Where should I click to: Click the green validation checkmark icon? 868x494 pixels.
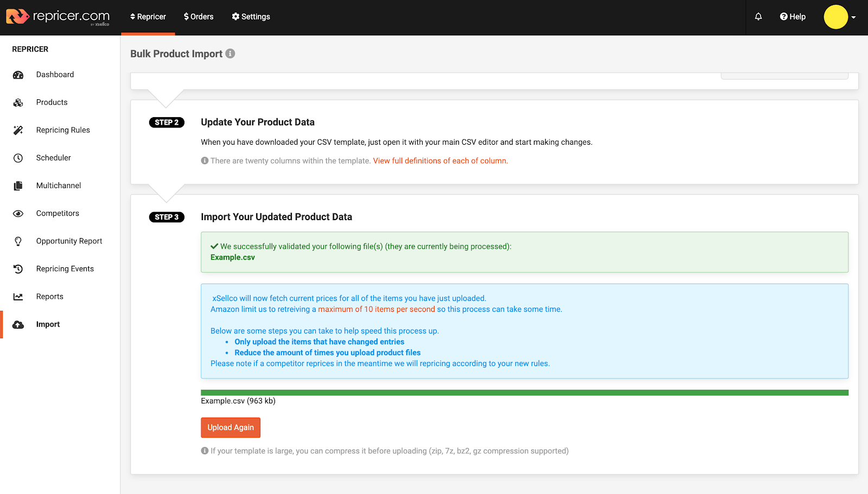click(x=214, y=246)
